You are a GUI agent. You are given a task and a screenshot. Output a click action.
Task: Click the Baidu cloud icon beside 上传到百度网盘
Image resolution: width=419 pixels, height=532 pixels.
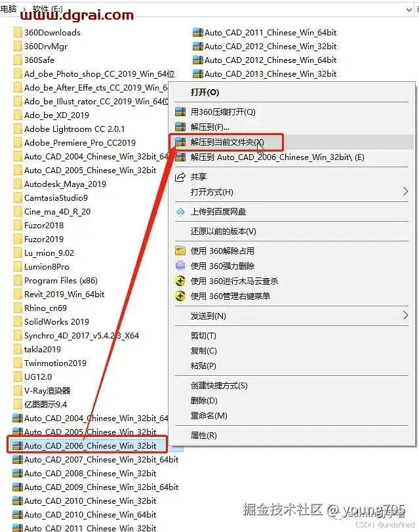(x=180, y=212)
